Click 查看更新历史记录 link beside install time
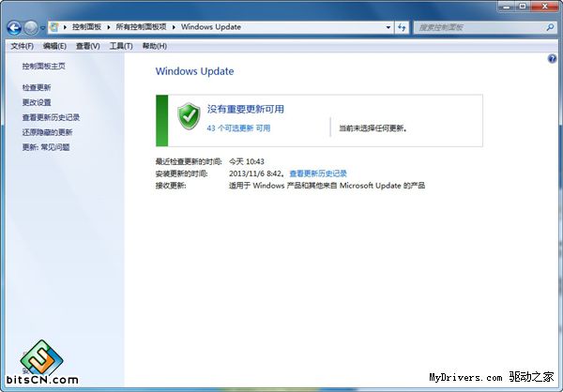Screen dimensions: 563x392 (318, 173)
